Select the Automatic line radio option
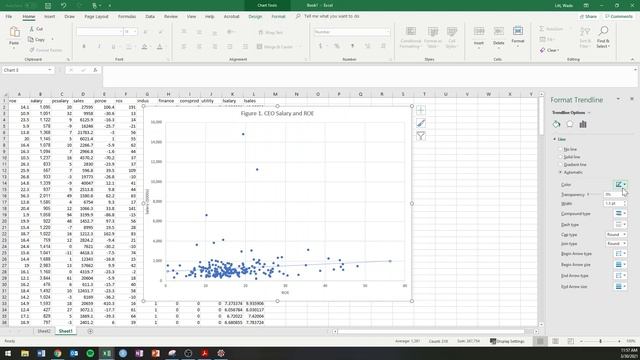The width and height of the screenshot is (640, 360). 560,172
